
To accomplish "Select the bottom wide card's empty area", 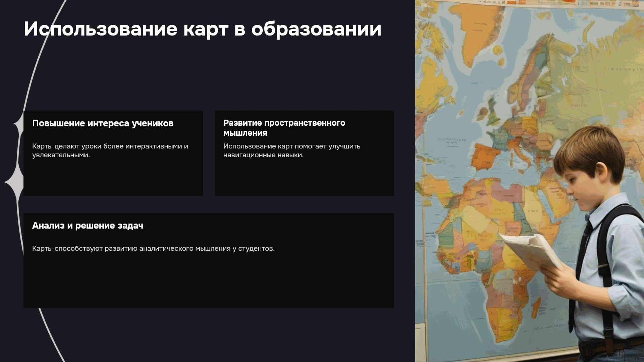I will 209,282.
